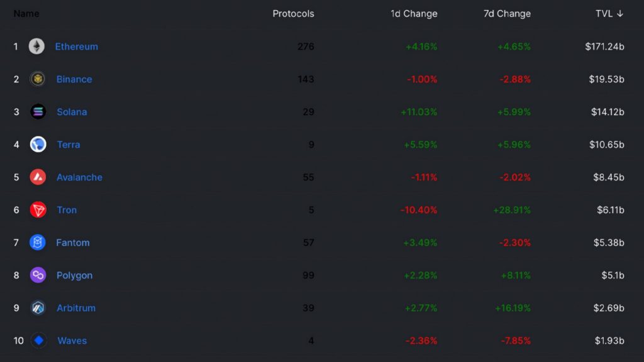Click the Fantom chain logo icon
644x362 pixels.
click(38, 243)
